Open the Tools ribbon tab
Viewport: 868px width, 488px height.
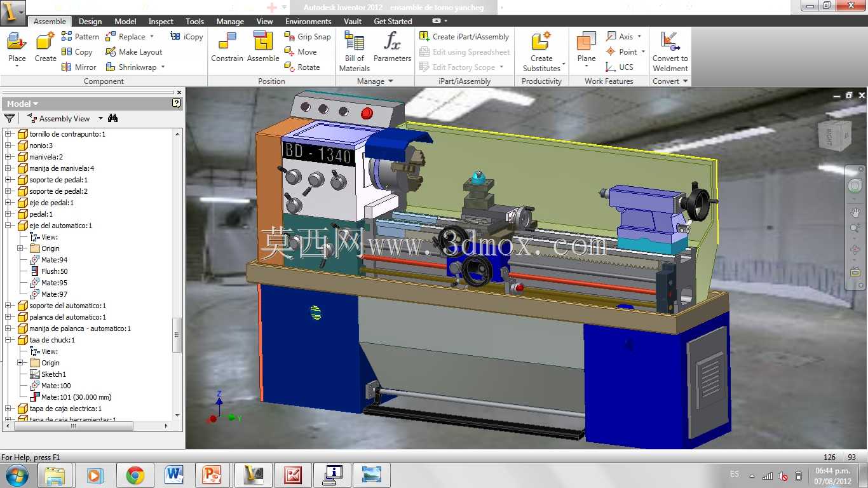tap(195, 22)
